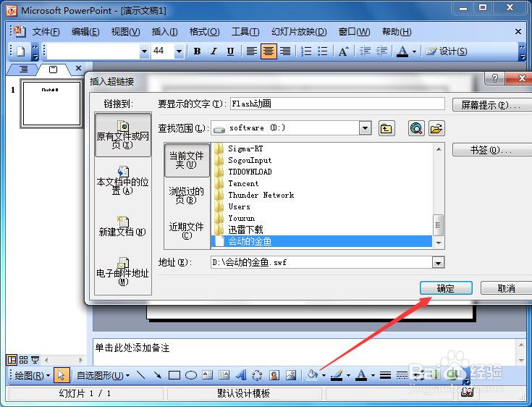The image size is (532, 407).
Task: Open the Design (设计) pane
Action: 447,51
